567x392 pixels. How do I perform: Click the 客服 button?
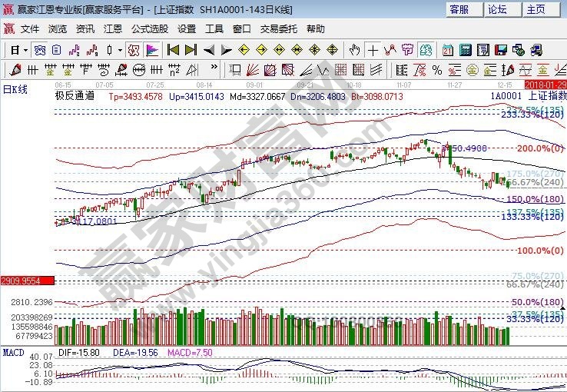tap(459, 9)
